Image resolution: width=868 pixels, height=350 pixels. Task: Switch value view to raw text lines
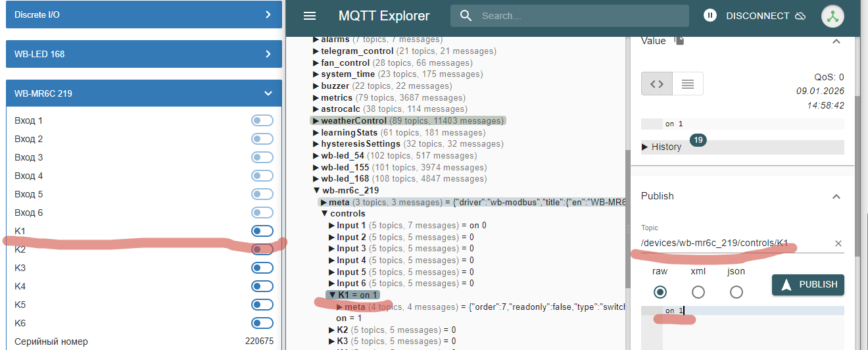tap(688, 84)
